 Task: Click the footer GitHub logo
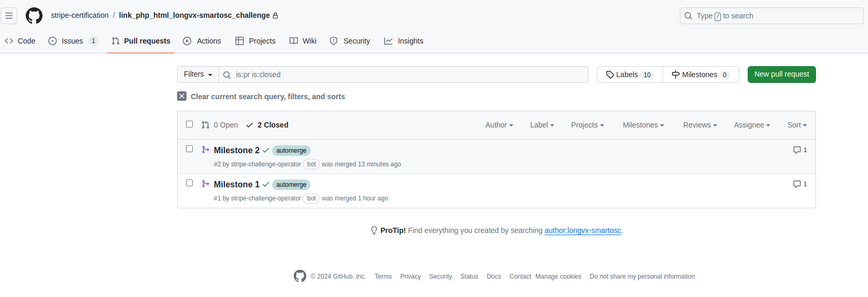coord(300,276)
